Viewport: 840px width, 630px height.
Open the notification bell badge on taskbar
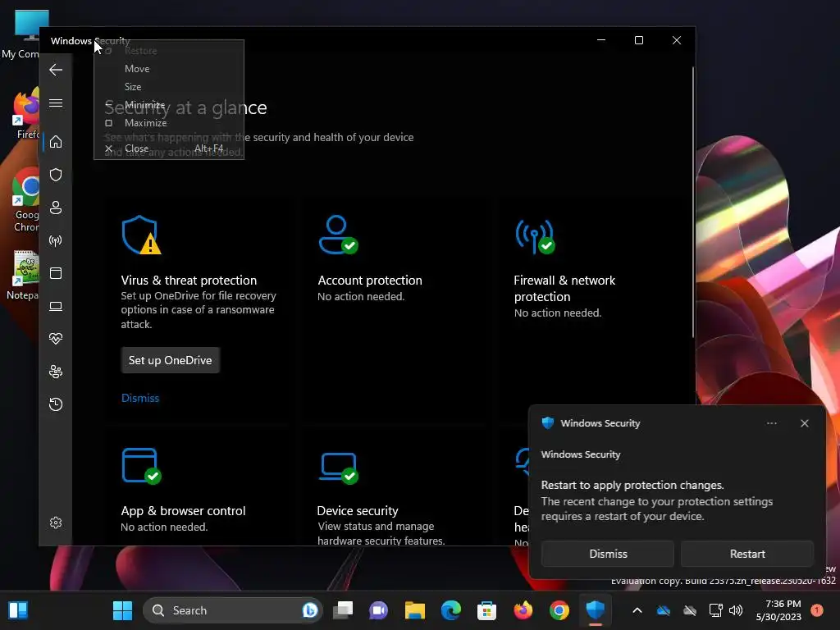pos(817,609)
